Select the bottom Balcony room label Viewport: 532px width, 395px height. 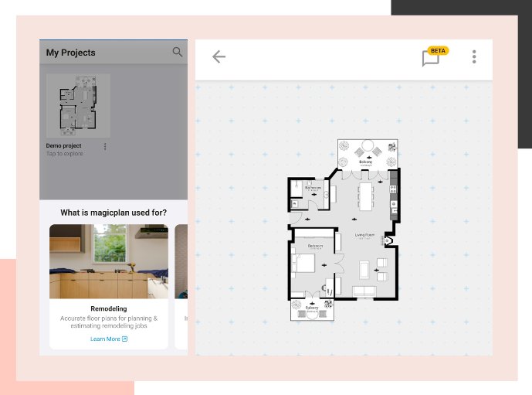pyautogui.click(x=312, y=308)
